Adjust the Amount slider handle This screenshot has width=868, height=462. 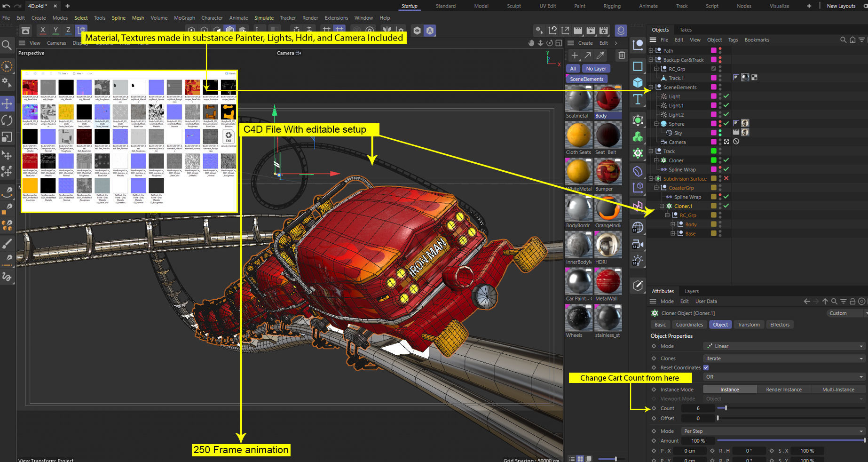click(x=864, y=440)
